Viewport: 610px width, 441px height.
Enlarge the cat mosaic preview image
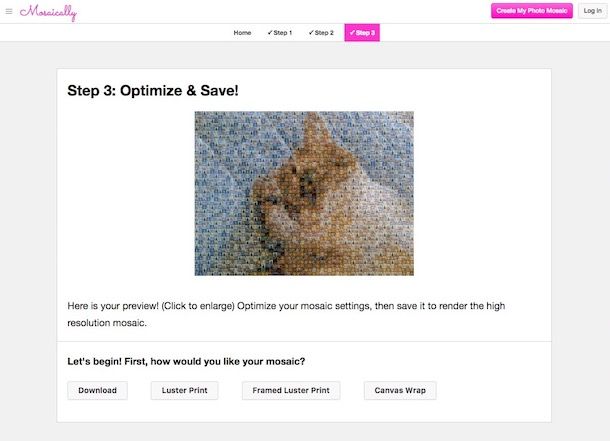[x=304, y=194]
